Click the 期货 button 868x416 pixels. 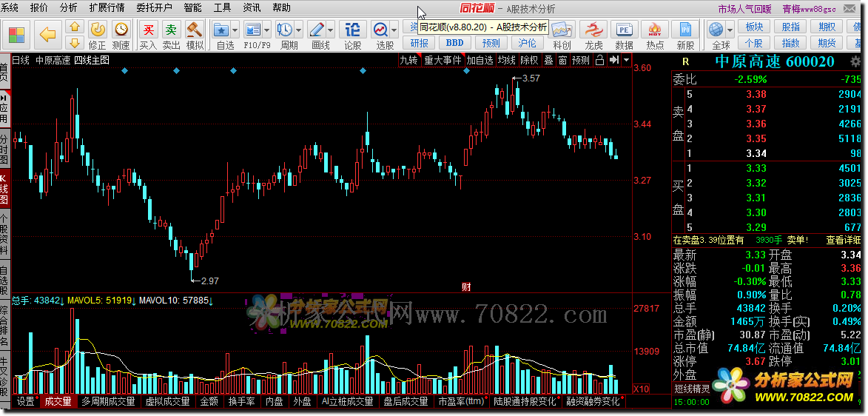click(827, 43)
